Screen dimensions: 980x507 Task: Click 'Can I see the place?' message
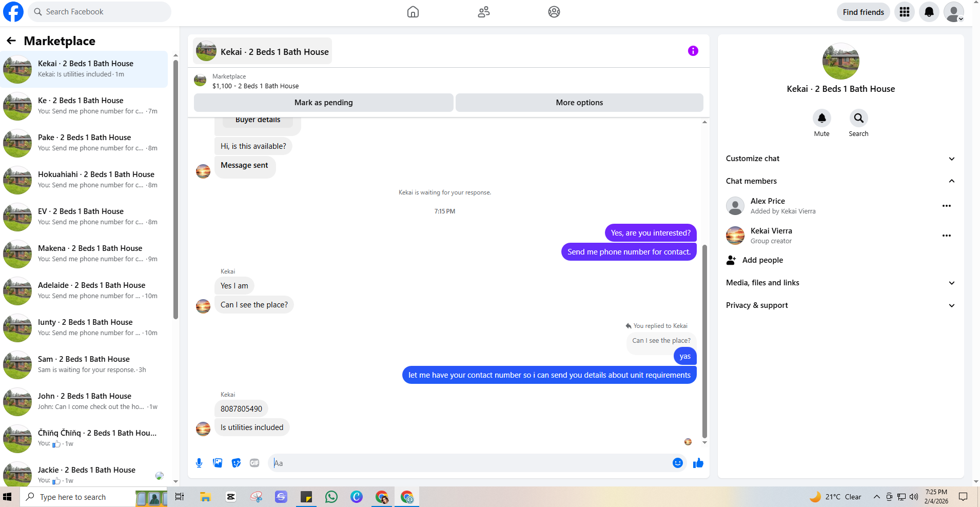[x=254, y=305]
